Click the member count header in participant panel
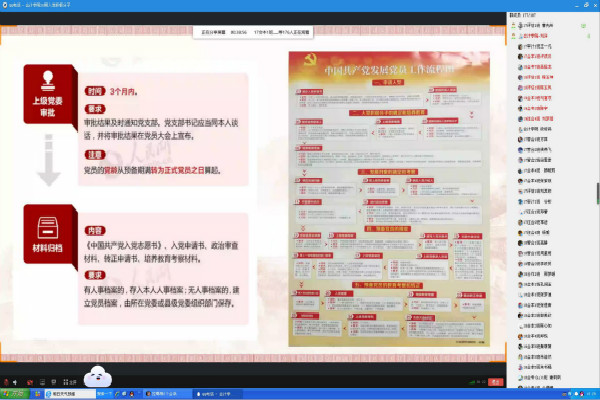The width and height of the screenshot is (600, 400). pos(523,15)
